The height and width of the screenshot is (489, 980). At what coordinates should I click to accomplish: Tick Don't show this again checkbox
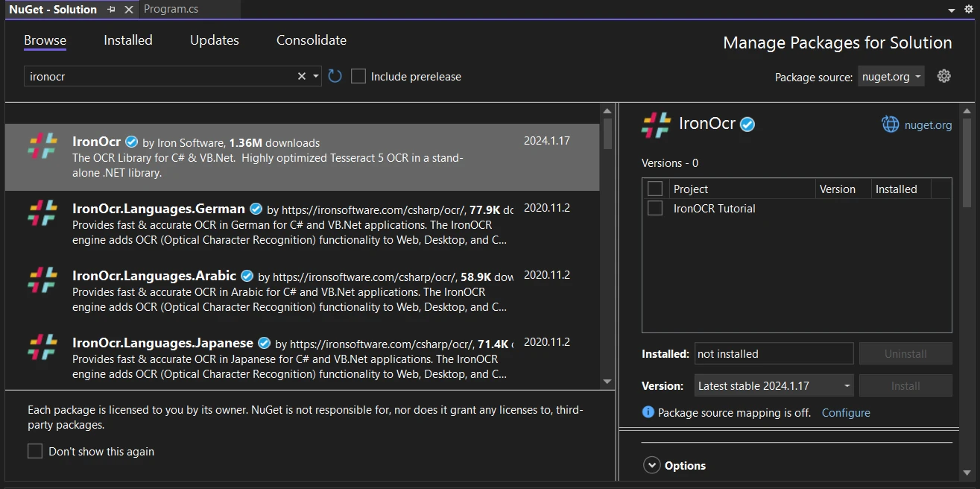(35, 451)
